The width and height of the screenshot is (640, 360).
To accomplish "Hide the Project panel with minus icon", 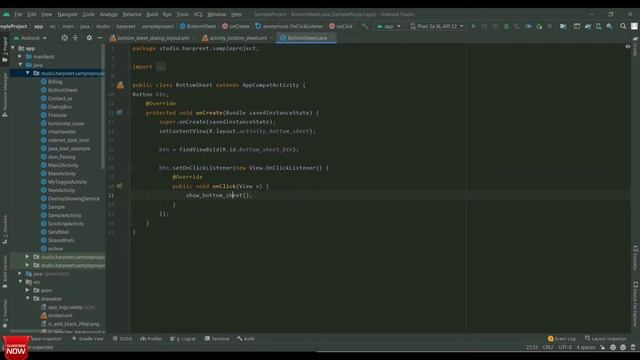I will (100, 38).
